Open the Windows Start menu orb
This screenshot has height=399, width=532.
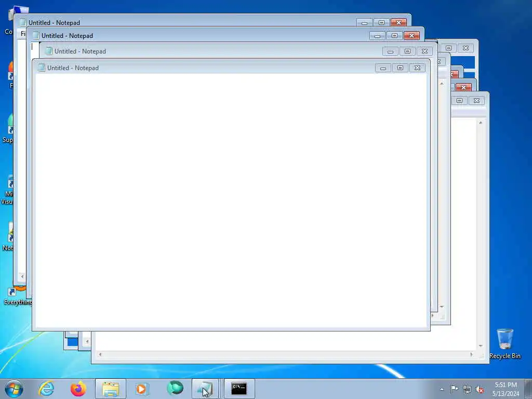coord(14,389)
